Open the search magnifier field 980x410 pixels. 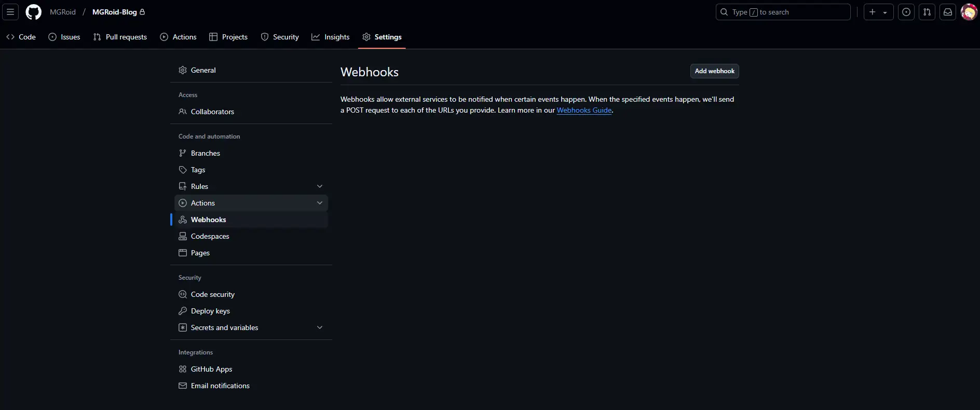[x=783, y=12]
